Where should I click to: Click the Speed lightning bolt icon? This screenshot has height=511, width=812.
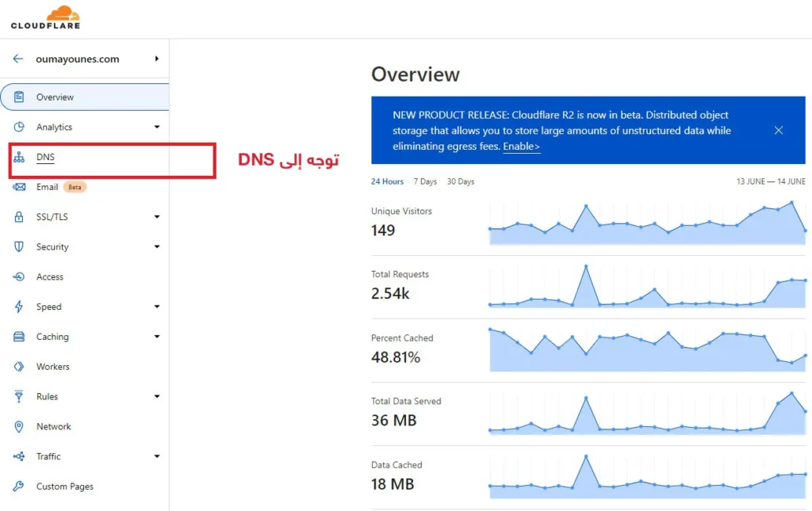pos(19,307)
